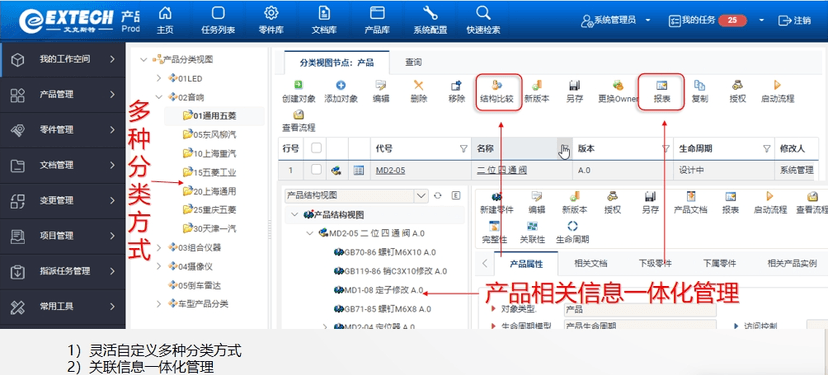Click 新建零件 in the structure toolbar

click(496, 203)
